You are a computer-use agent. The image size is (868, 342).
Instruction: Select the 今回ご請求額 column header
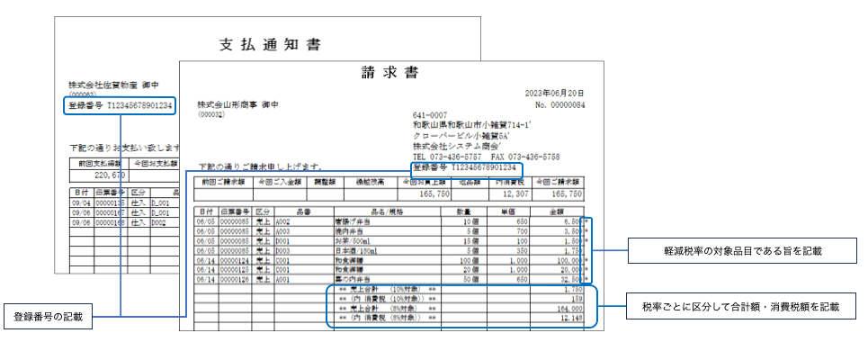558,182
